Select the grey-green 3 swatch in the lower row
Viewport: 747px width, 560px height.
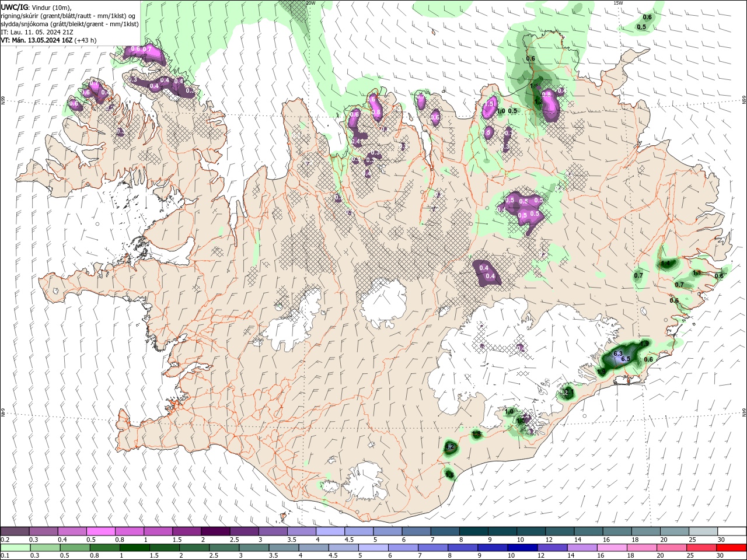coord(253,548)
